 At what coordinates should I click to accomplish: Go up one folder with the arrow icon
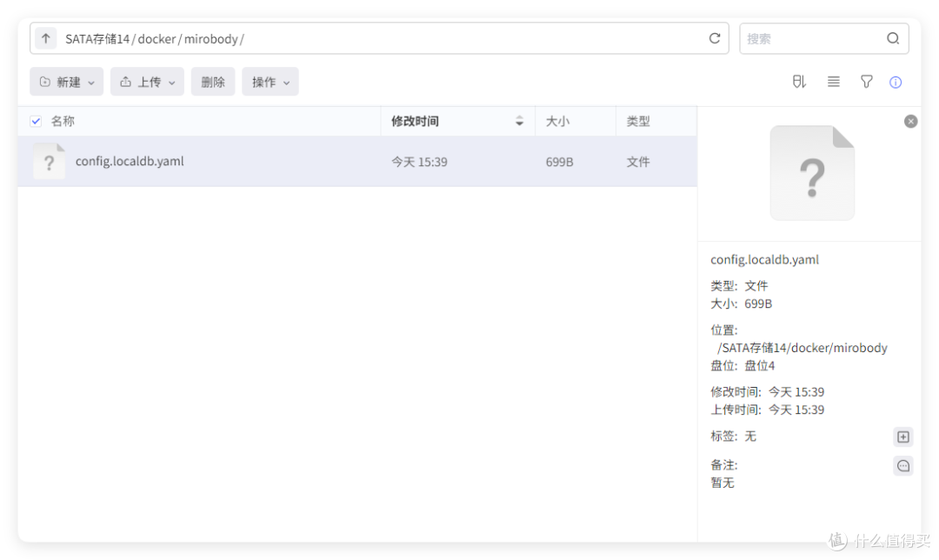point(45,38)
